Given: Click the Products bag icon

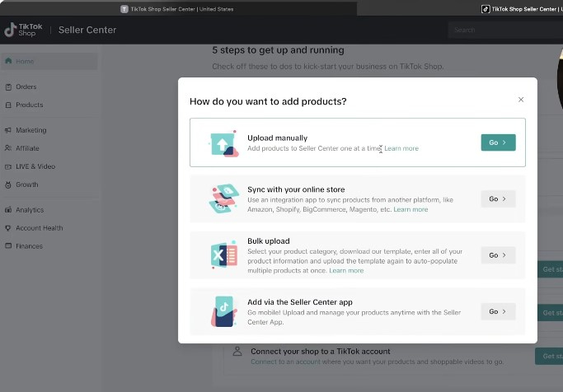Looking at the screenshot, I should click(x=8, y=105).
